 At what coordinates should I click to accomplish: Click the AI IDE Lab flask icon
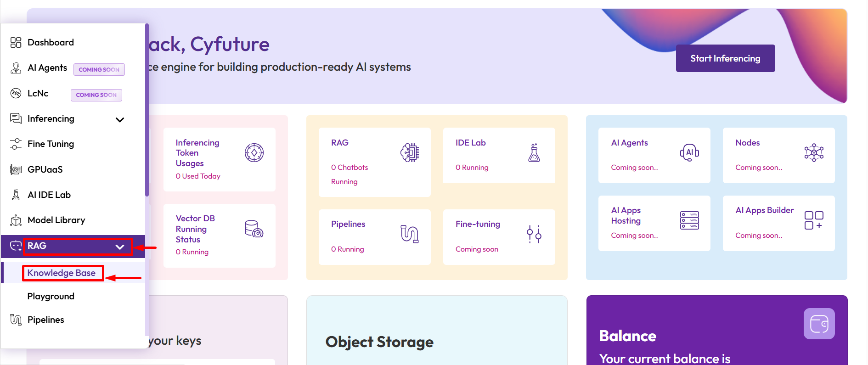tap(16, 195)
